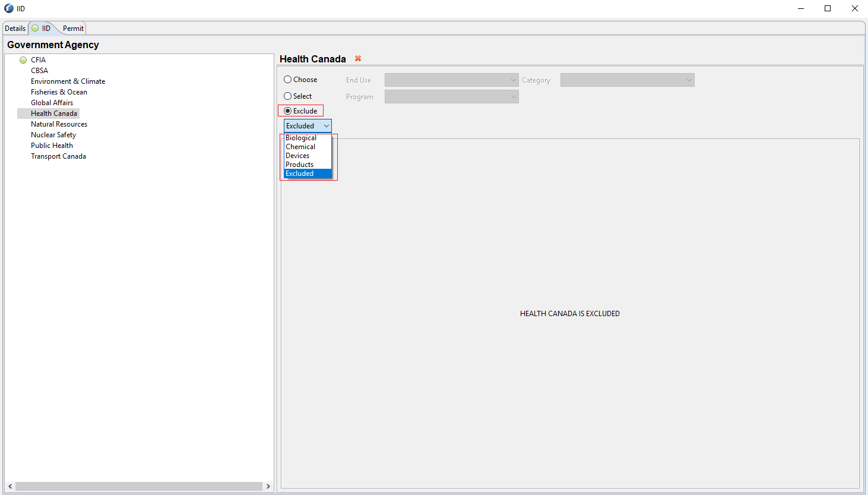Open the Excluded combo box arrow
The width and height of the screenshot is (868, 495).
pos(326,126)
